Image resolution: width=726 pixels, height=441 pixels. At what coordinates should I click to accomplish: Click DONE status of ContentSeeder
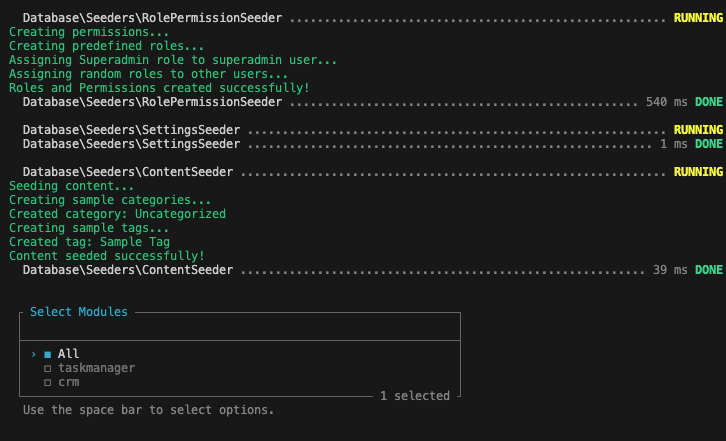click(x=709, y=270)
